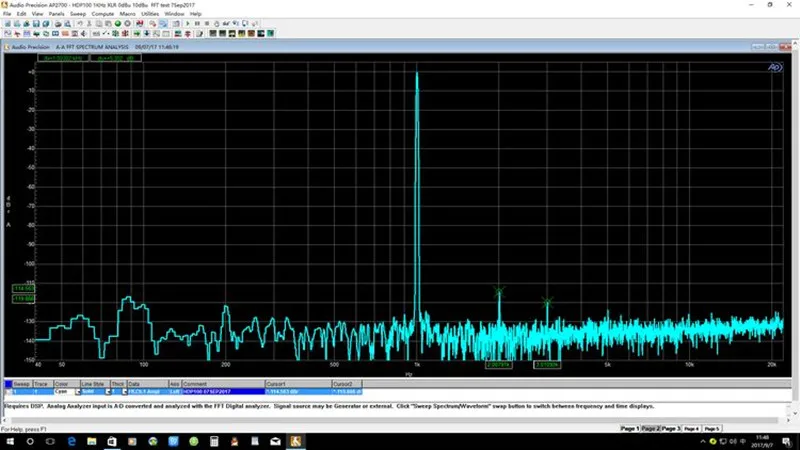
Task: Click the Undo arrow icon
Action: [x=80, y=23]
